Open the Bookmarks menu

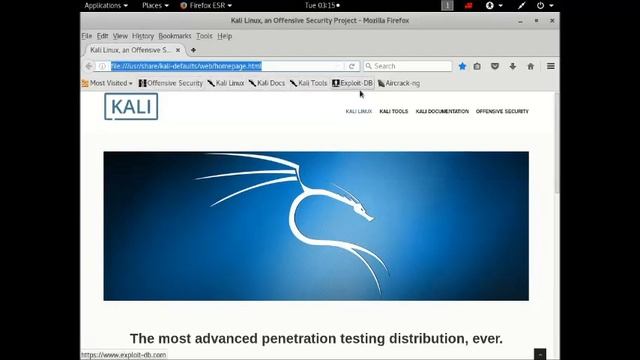click(175, 36)
